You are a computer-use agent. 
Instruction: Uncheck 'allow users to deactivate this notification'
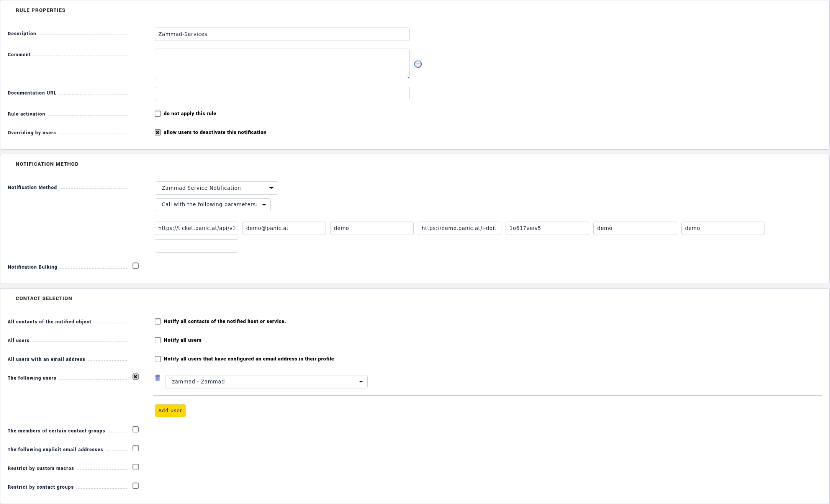(158, 132)
